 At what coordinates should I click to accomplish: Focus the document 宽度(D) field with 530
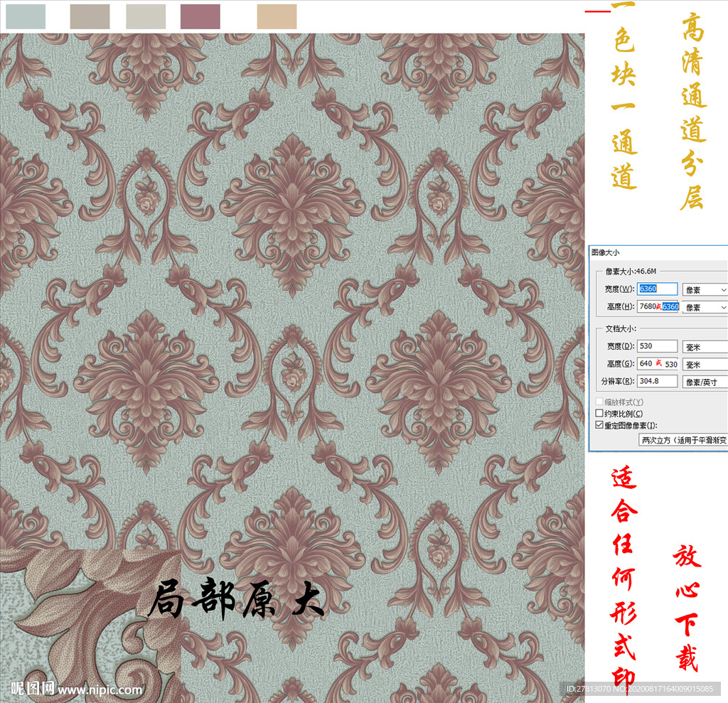[657, 346]
